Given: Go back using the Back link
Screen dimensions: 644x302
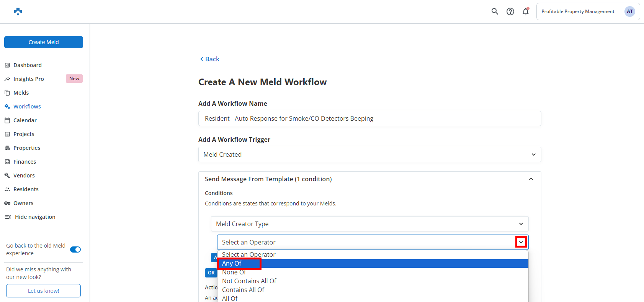Looking at the screenshot, I should tap(210, 59).
